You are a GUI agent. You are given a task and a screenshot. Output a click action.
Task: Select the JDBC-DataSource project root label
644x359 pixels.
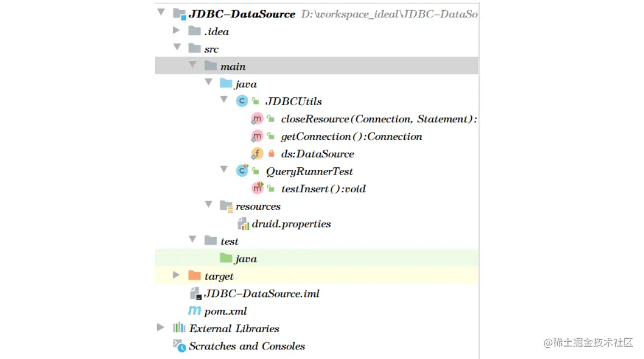(x=242, y=14)
